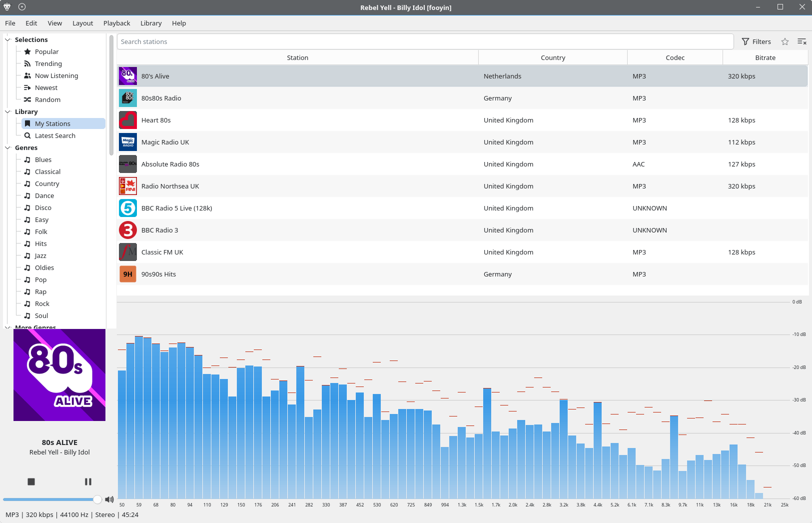Viewport: 812px width, 523px height.
Task: Click the fooyin app icon in title bar
Action: click(7, 7)
